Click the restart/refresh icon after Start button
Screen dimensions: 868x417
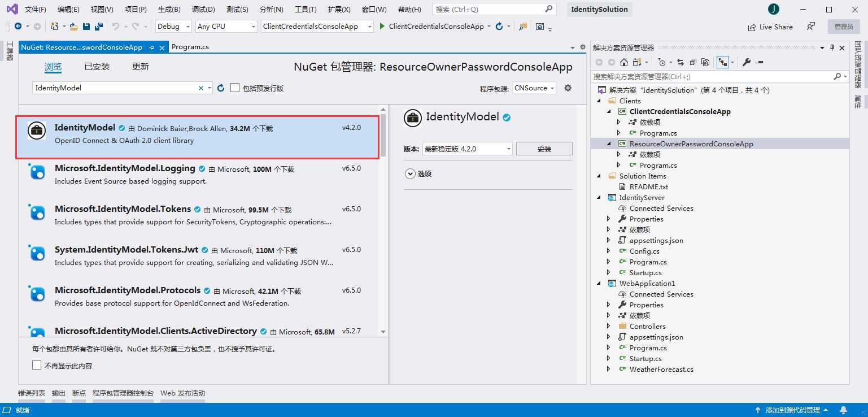[x=499, y=27]
